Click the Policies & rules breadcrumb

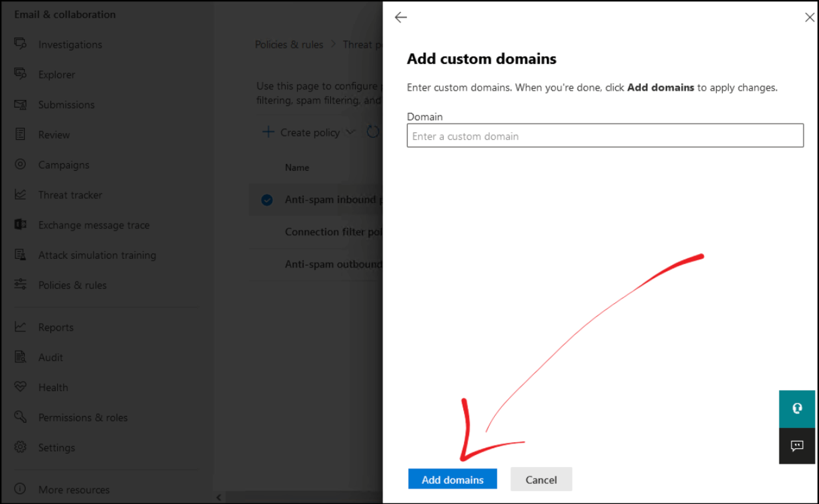(289, 45)
